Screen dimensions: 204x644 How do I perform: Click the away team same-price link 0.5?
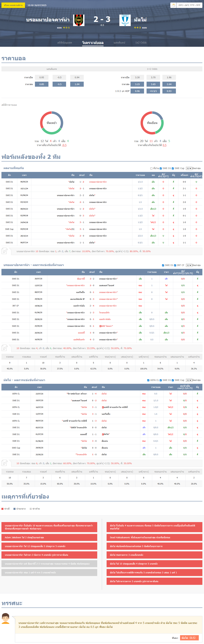(x=164, y=145)
